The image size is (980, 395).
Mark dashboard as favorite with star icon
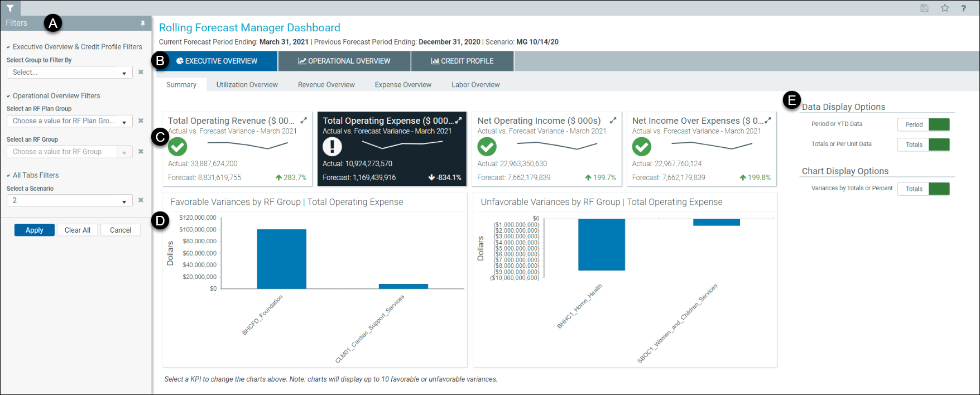(x=944, y=8)
